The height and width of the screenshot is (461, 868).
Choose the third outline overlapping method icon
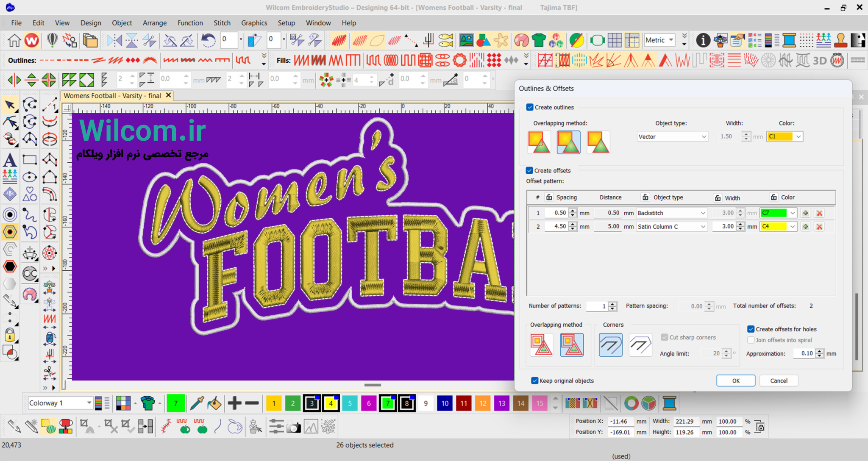(598, 142)
